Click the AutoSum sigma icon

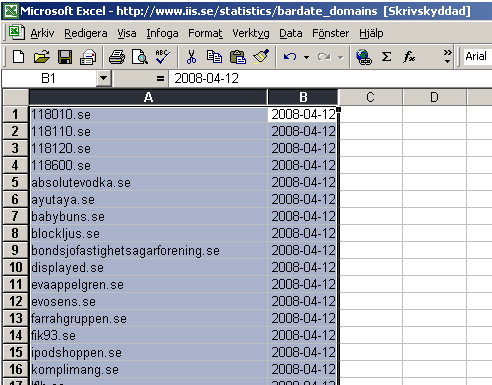point(386,57)
